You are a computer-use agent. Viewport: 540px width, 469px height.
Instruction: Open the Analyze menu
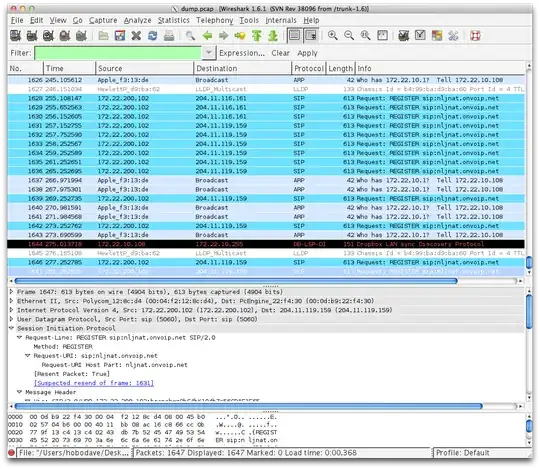click(137, 20)
